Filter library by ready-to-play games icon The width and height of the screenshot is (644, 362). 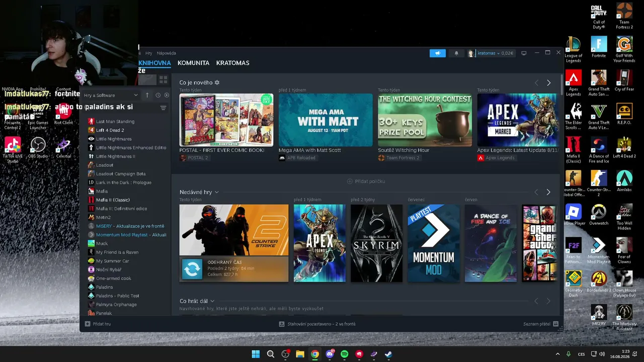tap(167, 95)
